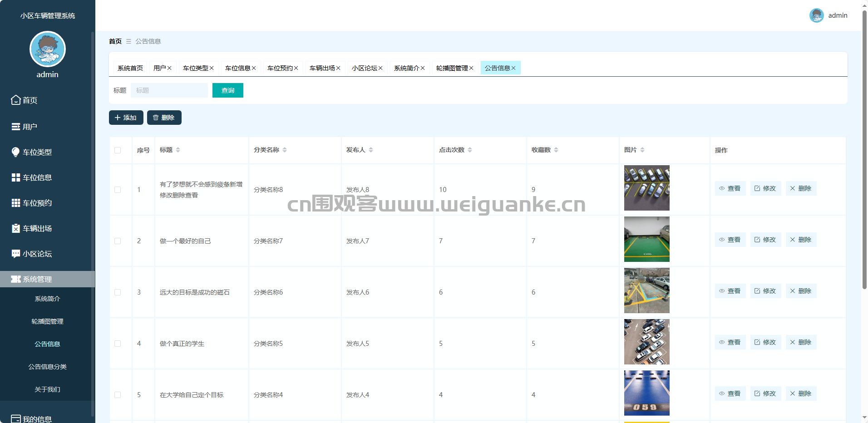
Task: Check the checkbox for row 1
Action: [x=118, y=190]
